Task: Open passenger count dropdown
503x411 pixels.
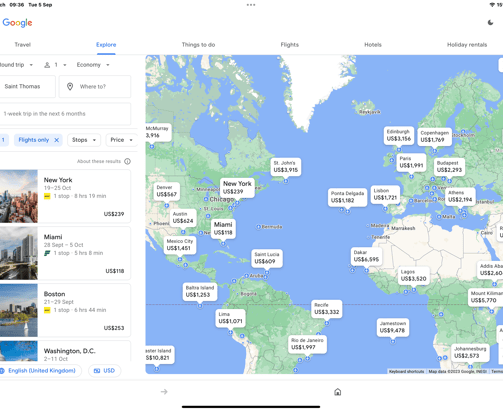Action: [55, 65]
